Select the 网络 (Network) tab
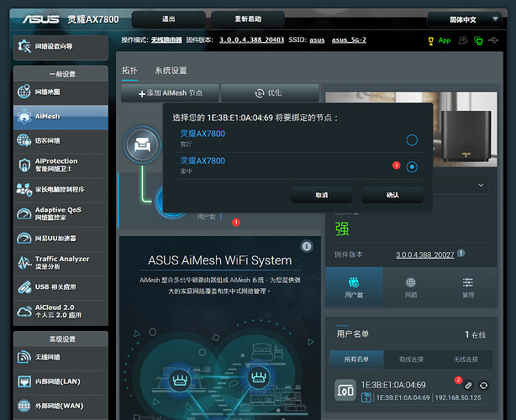 [411, 287]
